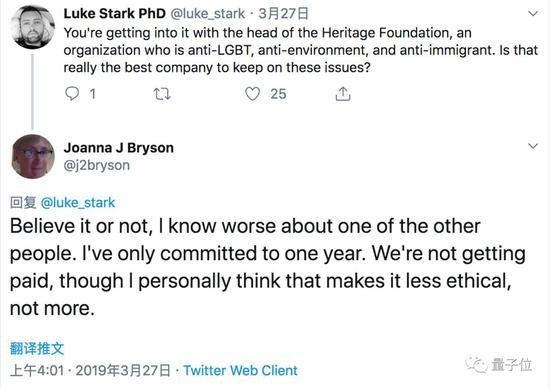Viewport: 550px width, 389px height.
Task: Click the reply icon on Luke Stark's tweet
Action: click(x=72, y=94)
